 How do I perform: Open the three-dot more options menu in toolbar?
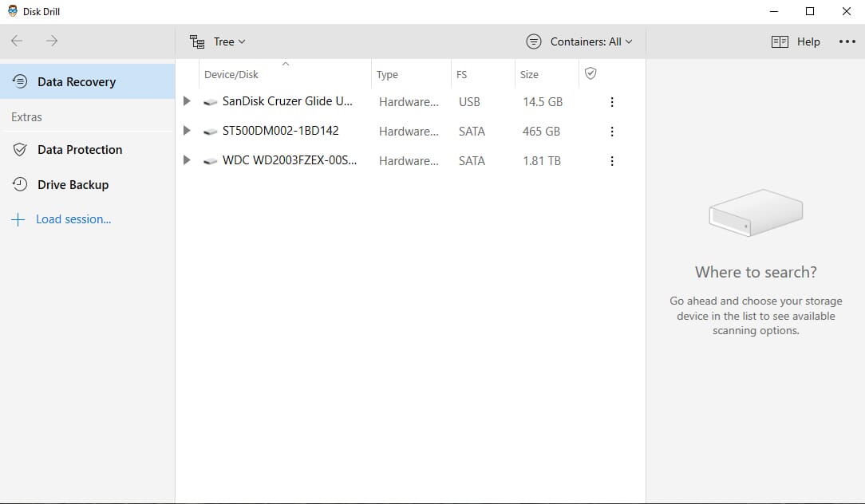coord(847,41)
